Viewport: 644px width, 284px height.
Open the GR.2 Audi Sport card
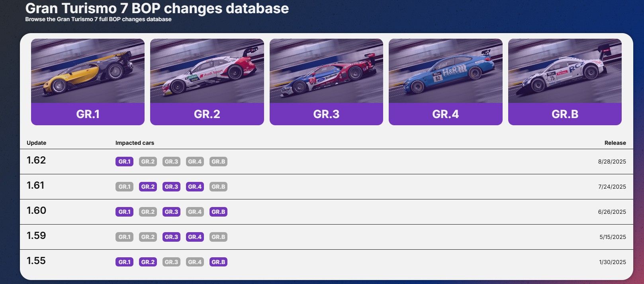[x=207, y=82]
